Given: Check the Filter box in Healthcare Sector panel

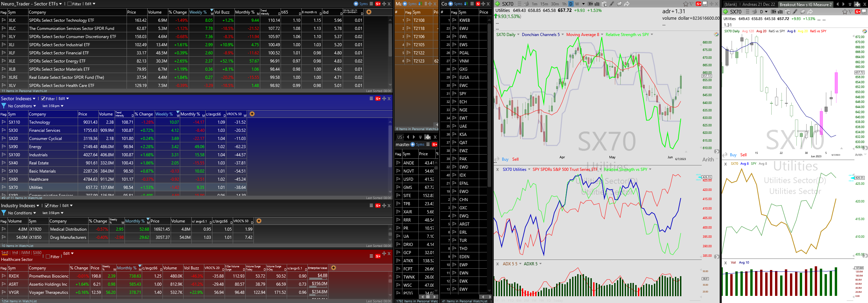Looking at the screenshot, I should (x=48, y=257).
